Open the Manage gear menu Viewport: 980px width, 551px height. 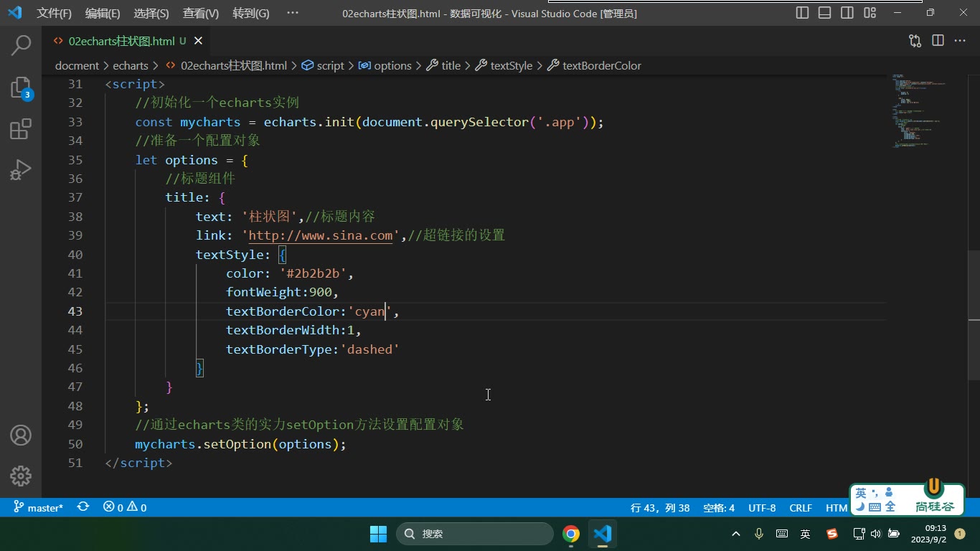point(21,475)
